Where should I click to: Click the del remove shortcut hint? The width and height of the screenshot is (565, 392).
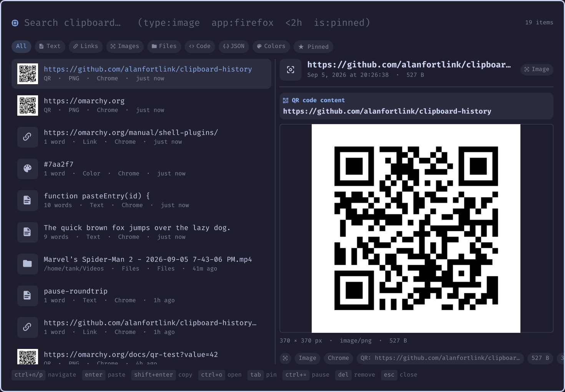click(355, 375)
